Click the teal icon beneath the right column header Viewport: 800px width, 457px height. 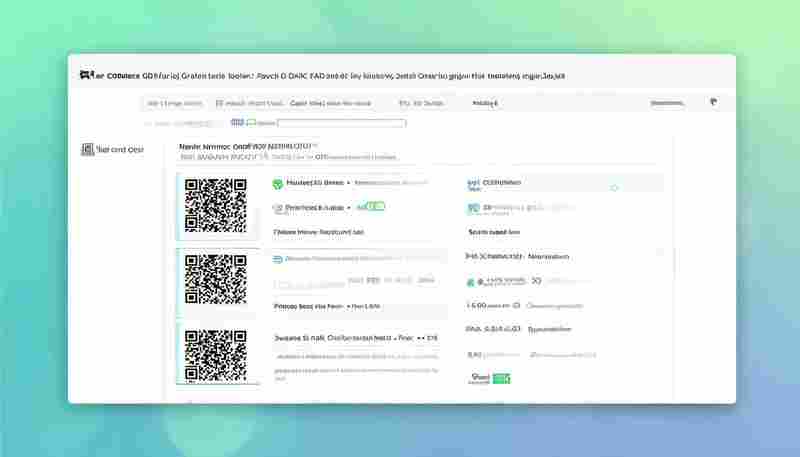tap(473, 208)
